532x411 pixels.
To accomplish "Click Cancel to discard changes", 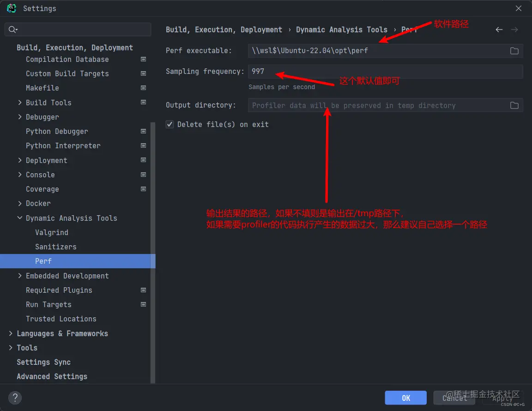I will [454, 398].
